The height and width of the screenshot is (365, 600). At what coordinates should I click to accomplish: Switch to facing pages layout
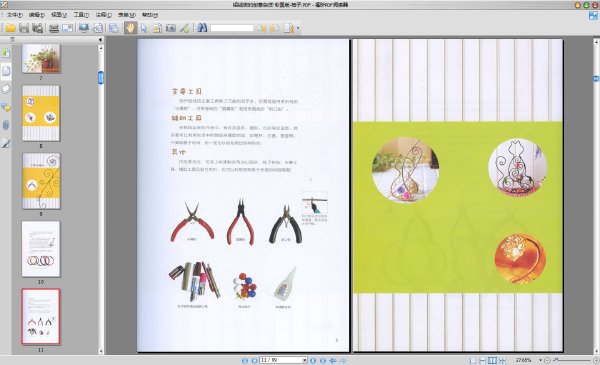[x=492, y=360]
